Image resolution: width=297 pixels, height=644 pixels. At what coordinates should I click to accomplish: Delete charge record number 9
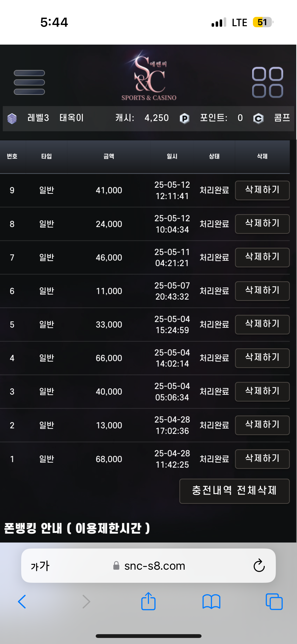click(x=262, y=190)
